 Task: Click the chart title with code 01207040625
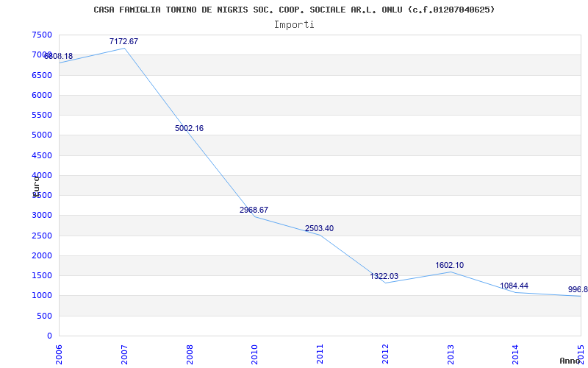click(x=294, y=10)
